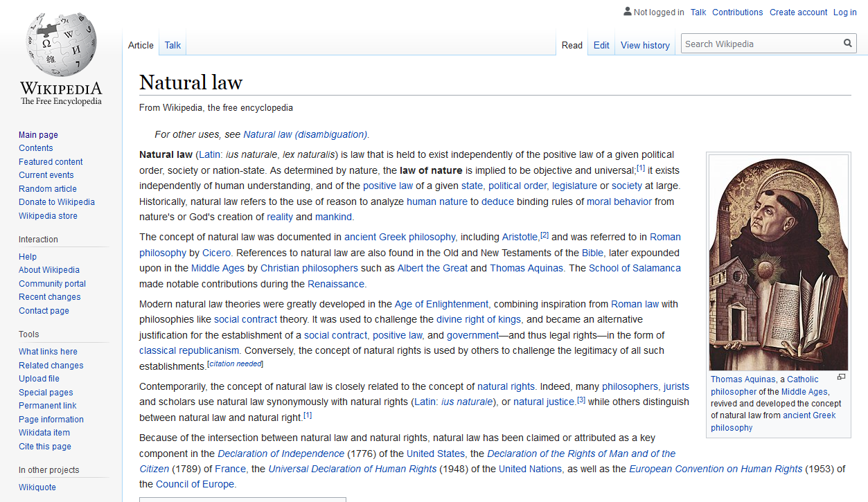868x502 pixels.
Task: Open Natural law (disambiguation) link
Action: pos(305,134)
